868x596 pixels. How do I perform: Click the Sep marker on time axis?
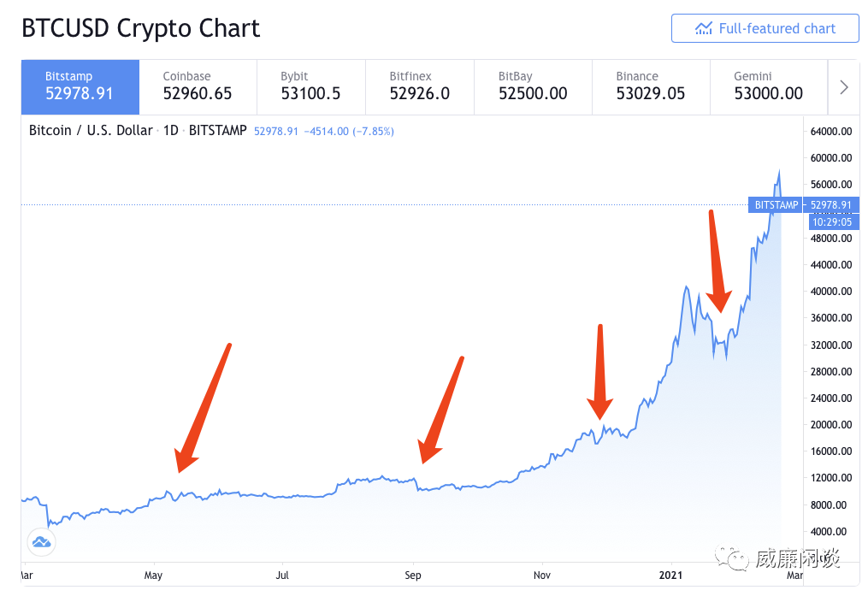(412, 575)
